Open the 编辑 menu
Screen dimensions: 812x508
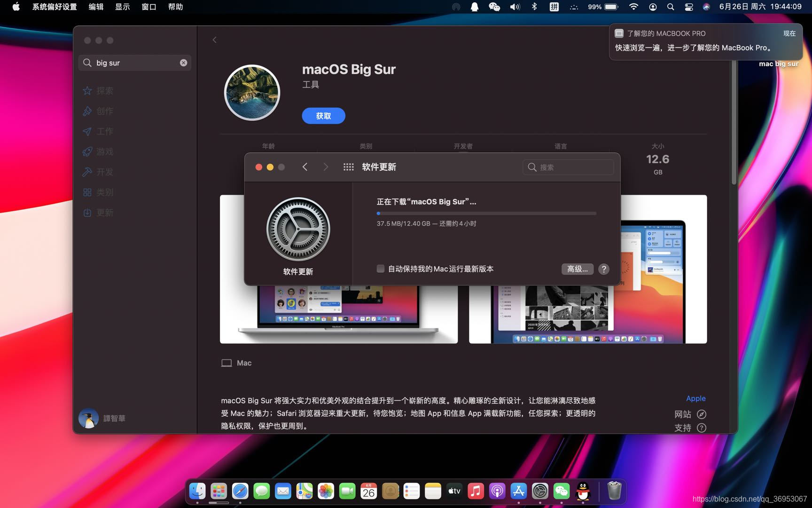click(x=96, y=7)
